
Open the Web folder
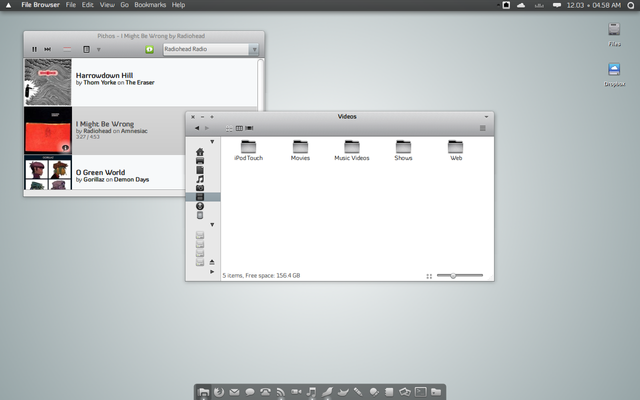(456, 150)
